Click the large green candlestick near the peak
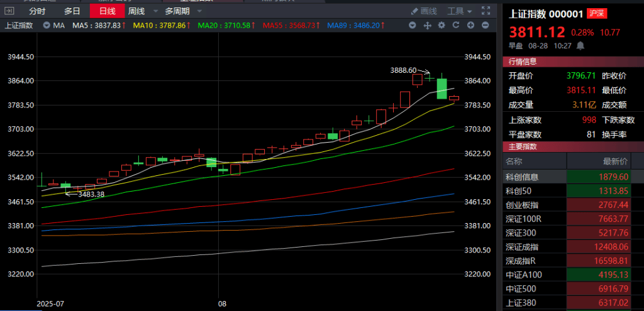The image size is (644, 311). pyautogui.click(x=441, y=89)
